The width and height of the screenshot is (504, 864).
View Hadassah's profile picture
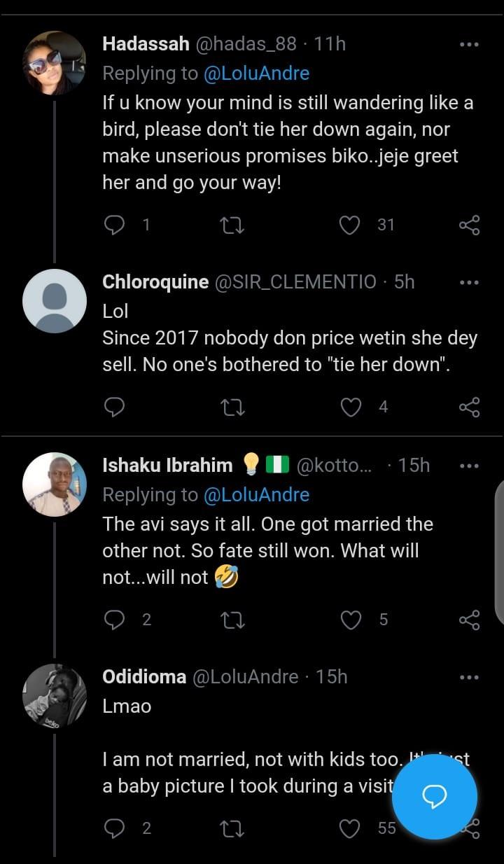(x=54, y=62)
